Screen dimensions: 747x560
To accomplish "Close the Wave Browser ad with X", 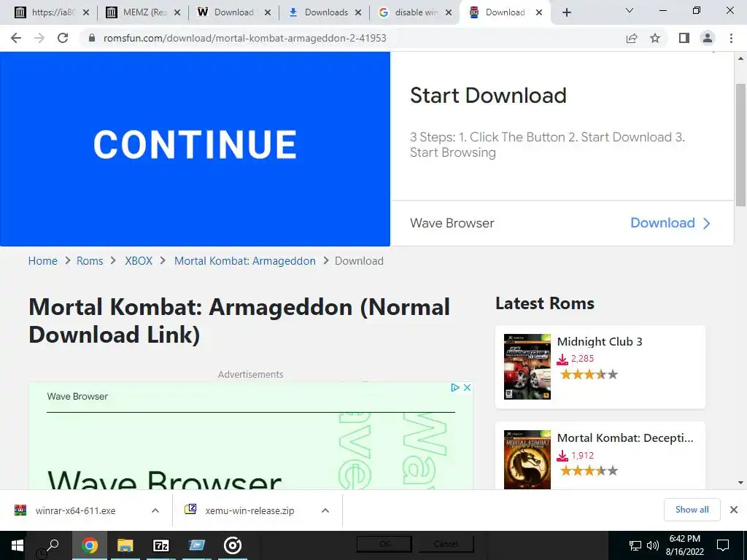I will point(468,388).
